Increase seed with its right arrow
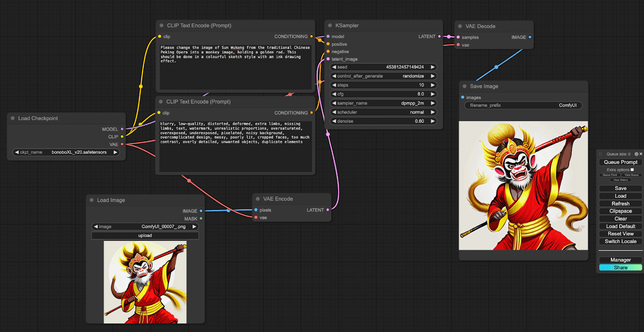This screenshot has height=332, width=644. click(433, 67)
